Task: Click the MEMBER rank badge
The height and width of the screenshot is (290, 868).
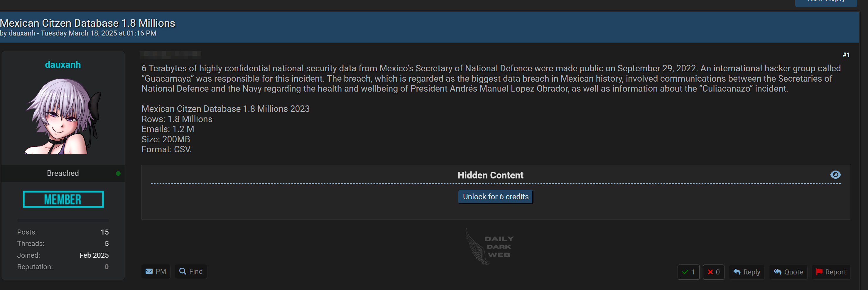Action: (63, 199)
